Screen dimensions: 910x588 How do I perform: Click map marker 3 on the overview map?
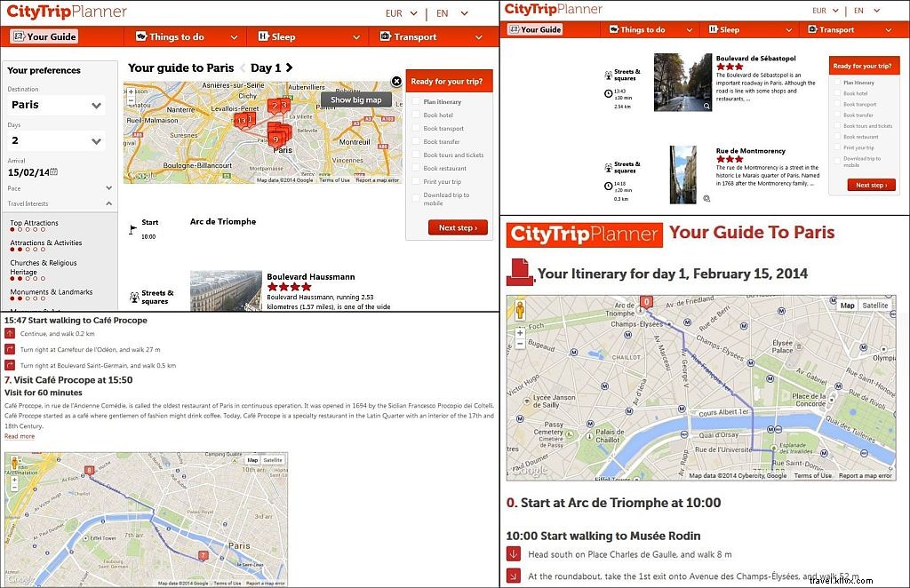coord(283,106)
